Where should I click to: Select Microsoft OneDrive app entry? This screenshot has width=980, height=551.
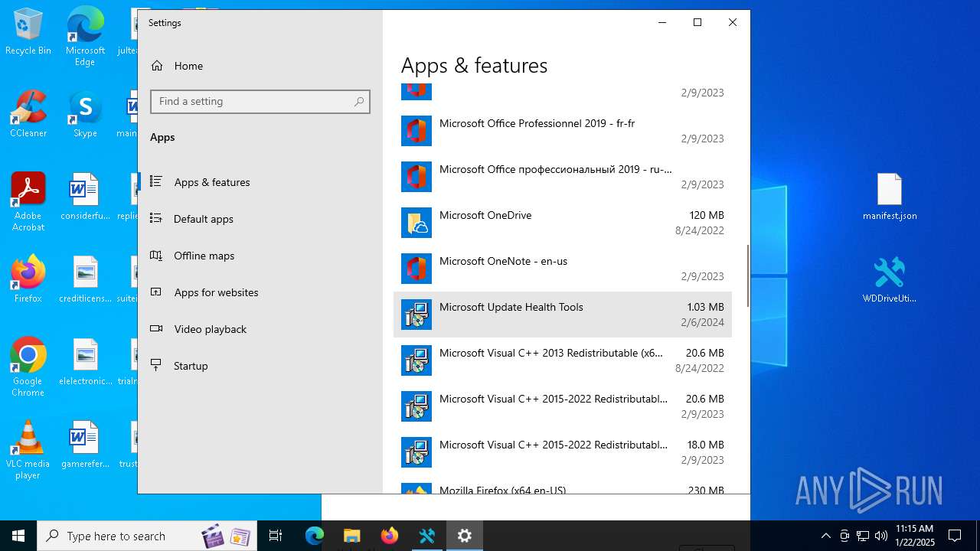coord(563,223)
